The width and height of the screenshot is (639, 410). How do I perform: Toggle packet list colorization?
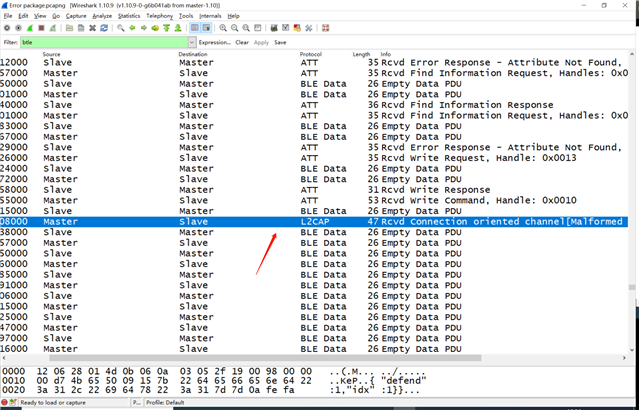tap(195, 28)
